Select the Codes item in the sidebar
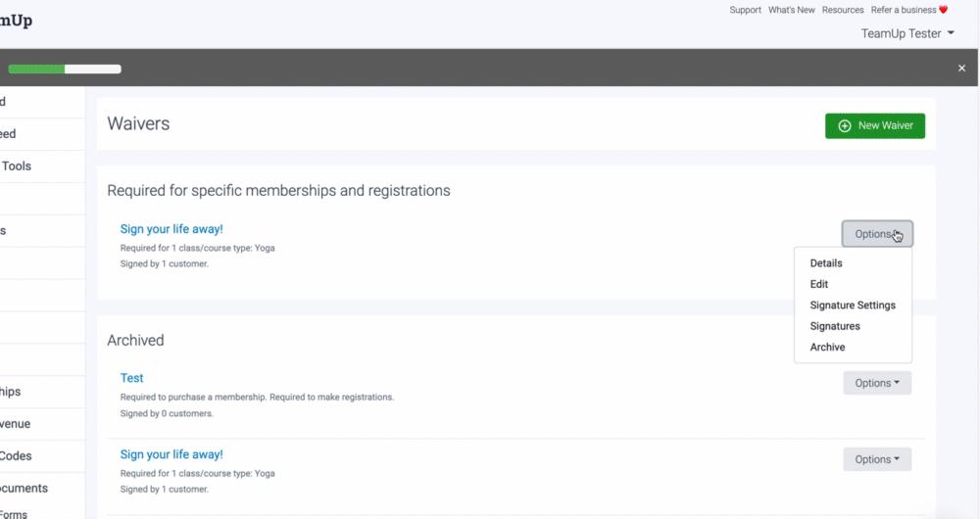 coord(16,456)
